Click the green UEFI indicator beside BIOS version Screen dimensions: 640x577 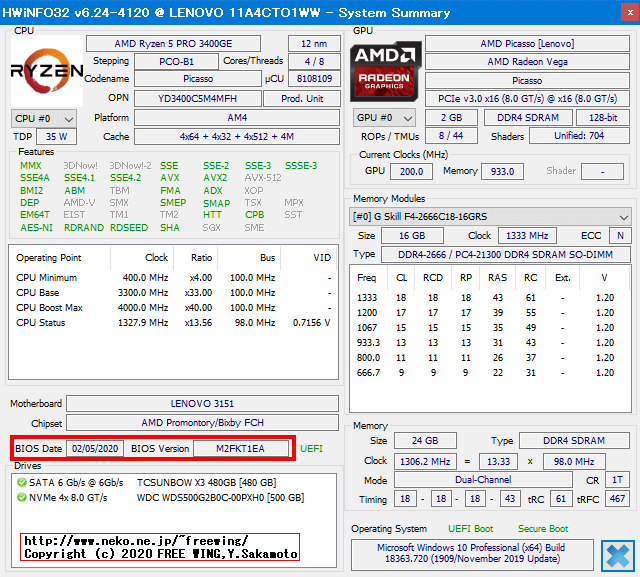click(311, 448)
